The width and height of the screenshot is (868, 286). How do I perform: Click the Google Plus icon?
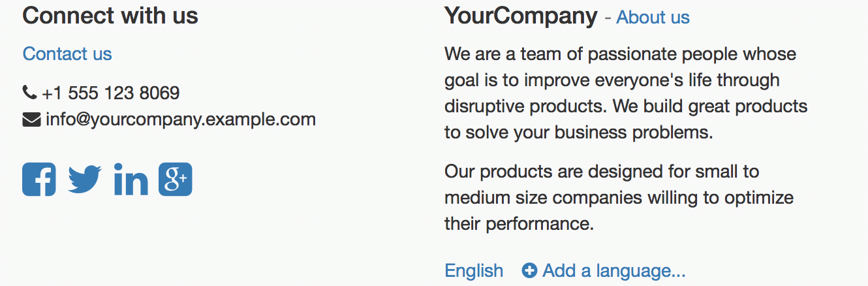[175, 179]
